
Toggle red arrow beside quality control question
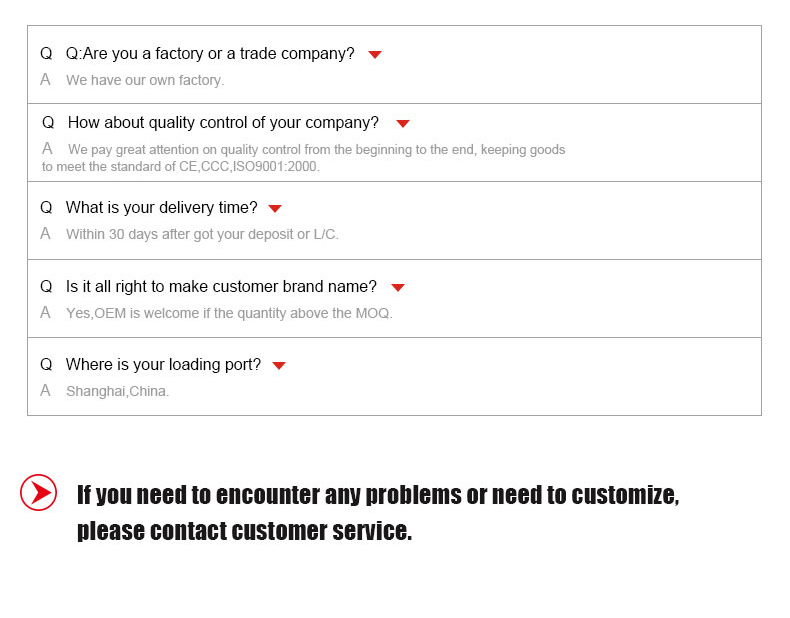click(x=403, y=123)
